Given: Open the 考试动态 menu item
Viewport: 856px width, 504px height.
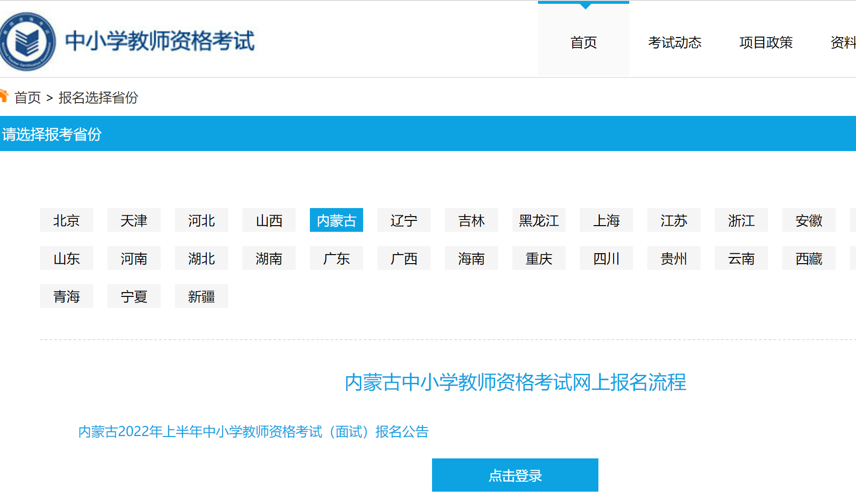Looking at the screenshot, I should pos(674,43).
